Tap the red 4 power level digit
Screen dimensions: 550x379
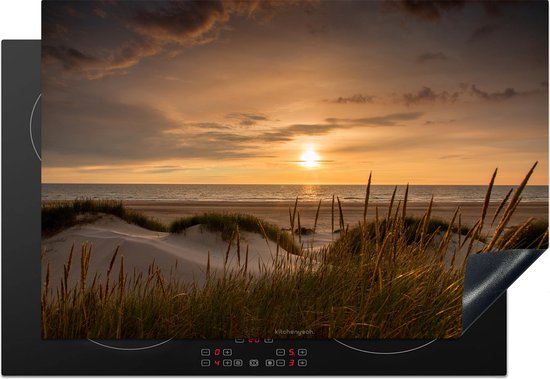(217, 363)
